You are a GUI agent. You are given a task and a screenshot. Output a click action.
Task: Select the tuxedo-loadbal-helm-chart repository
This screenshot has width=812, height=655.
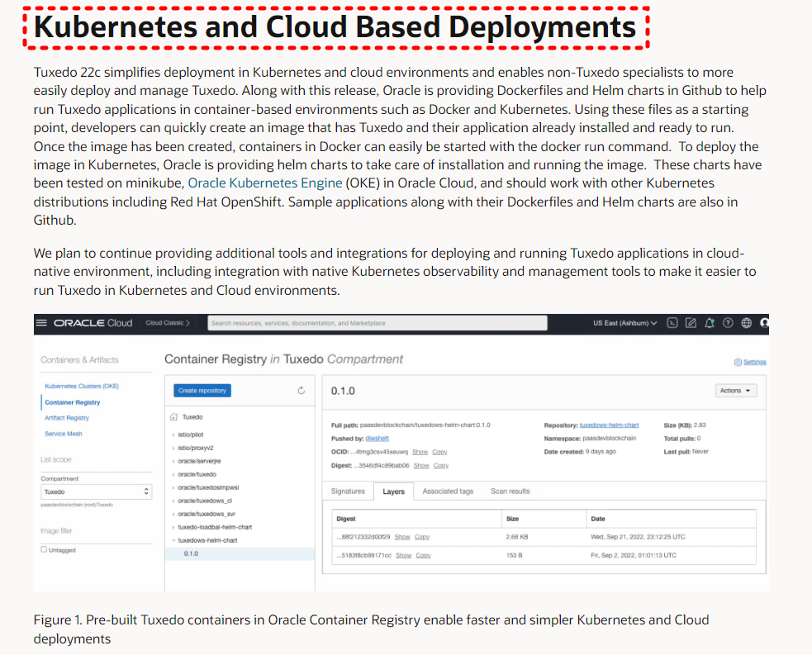click(x=215, y=527)
